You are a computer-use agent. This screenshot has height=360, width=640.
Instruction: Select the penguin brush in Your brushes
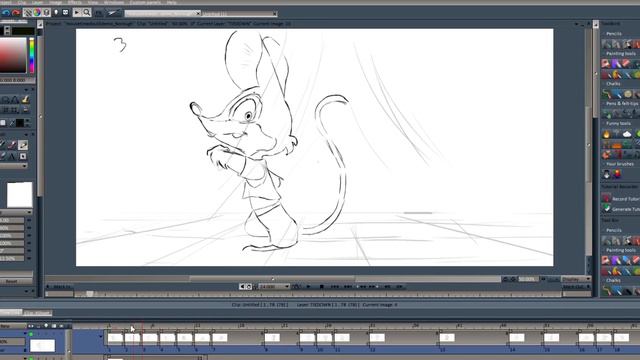607,174
